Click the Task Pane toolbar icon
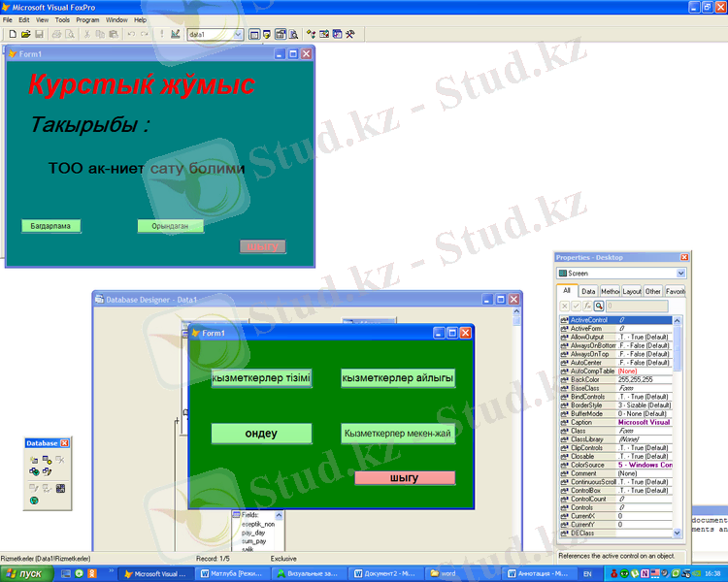 [x=338, y=34]
